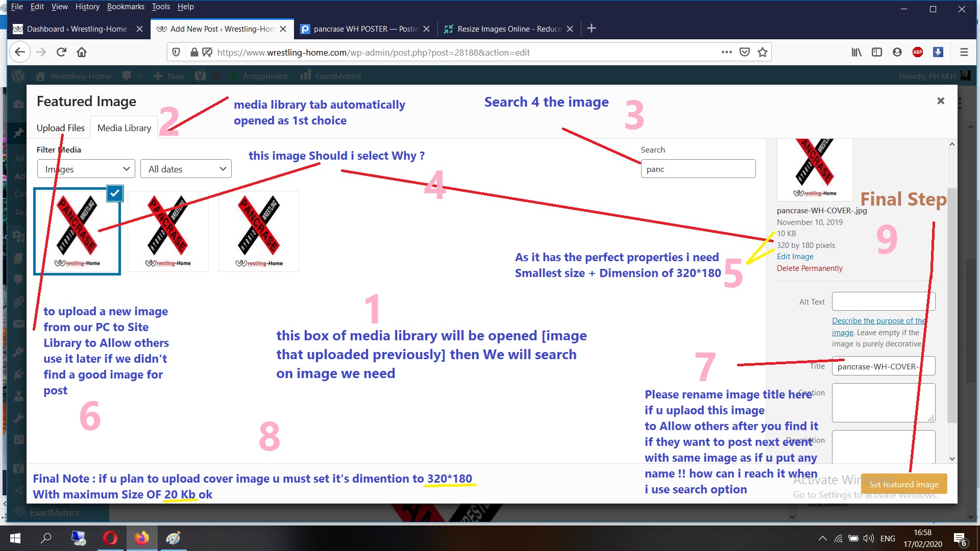Open the Tools menu
Viewport: 980px width, 551px height.
coord(161,7)
